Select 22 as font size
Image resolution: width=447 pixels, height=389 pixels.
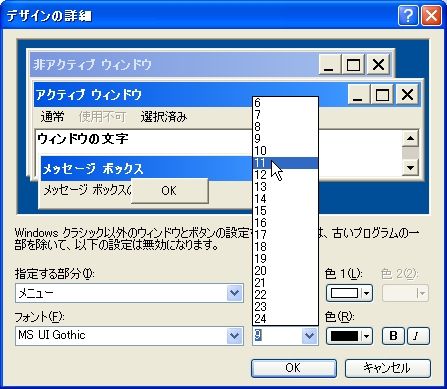(285, 295)
